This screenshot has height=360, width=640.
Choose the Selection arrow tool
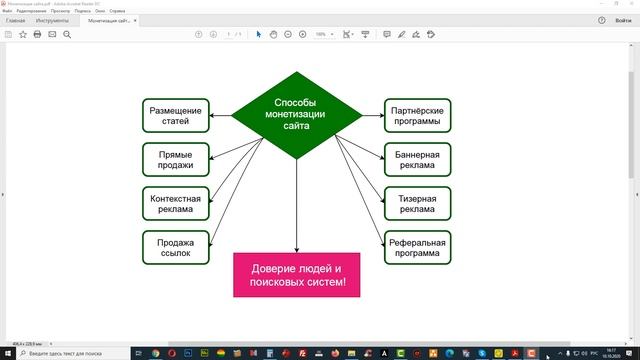pyautogui.click(x=258, y=34)
